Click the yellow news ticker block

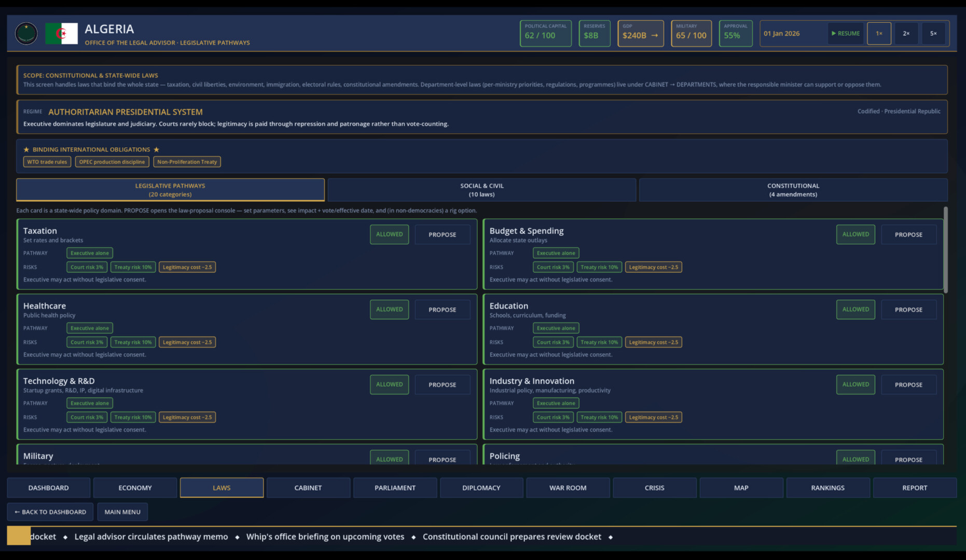(19, 536)
